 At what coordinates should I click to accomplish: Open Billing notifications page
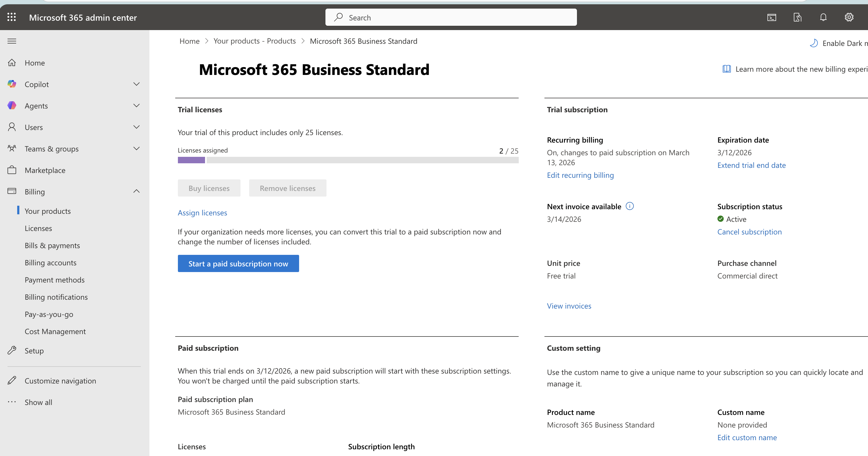click(56, 297)
